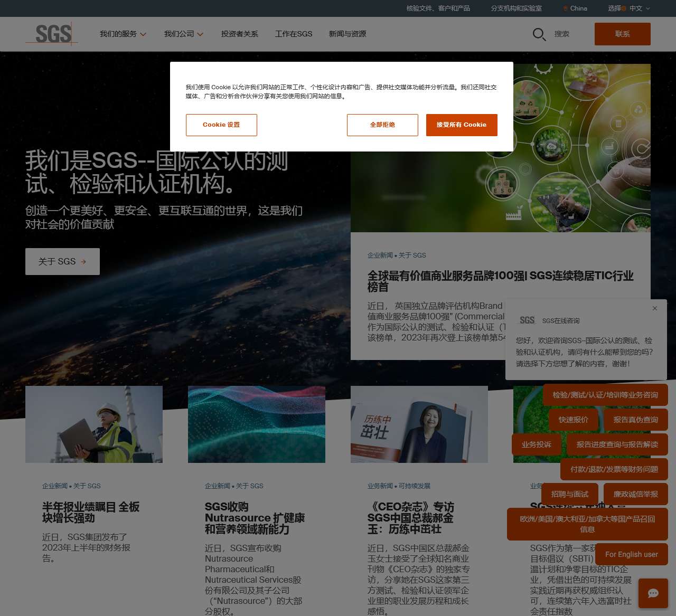Image resolution: width=676 pixels, height=616 pixels.
Task: Expand the 我们的服务 dropdown menu
Action: 123,34
